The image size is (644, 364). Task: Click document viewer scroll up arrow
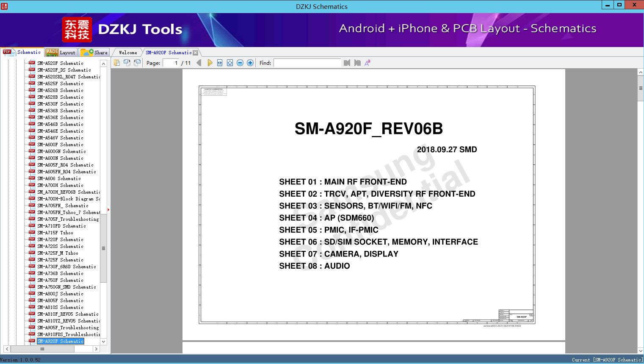tap(641, 72)
